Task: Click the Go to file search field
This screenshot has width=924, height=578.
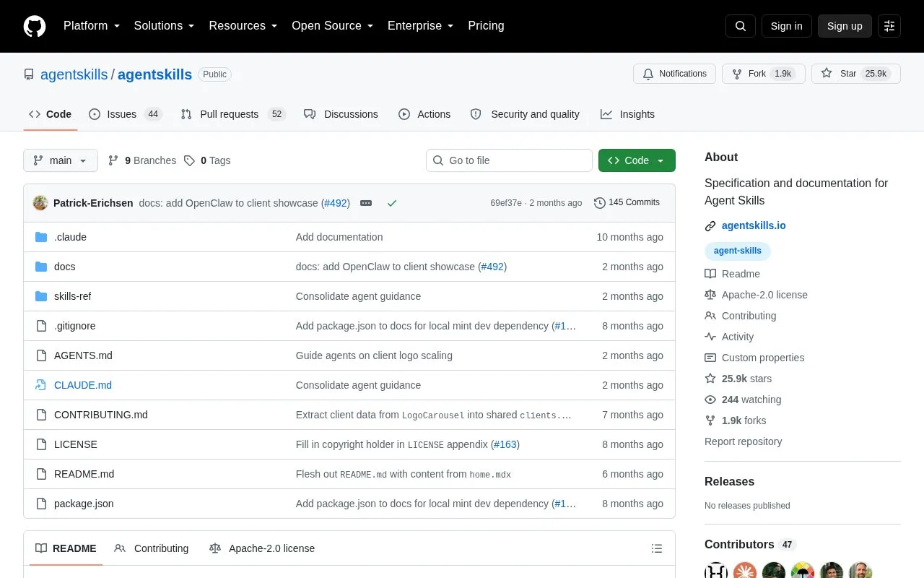Action: (509, 160)
